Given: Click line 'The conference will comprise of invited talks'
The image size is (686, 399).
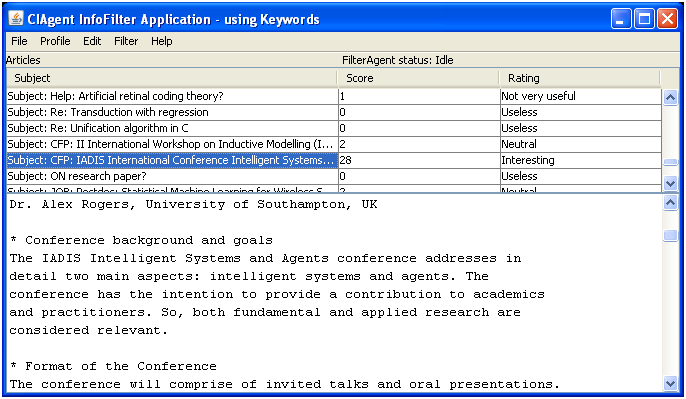Looking at the screenshot, I should point(284,384).
